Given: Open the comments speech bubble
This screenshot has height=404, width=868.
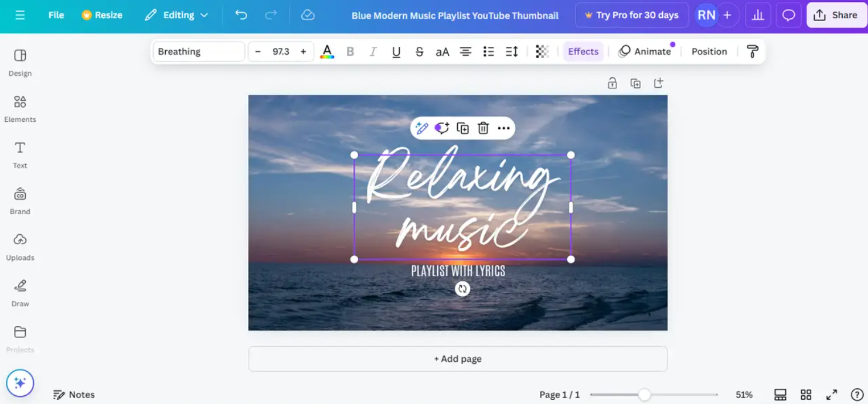Looking at the screenshot, I should click(x=789, y=15).
